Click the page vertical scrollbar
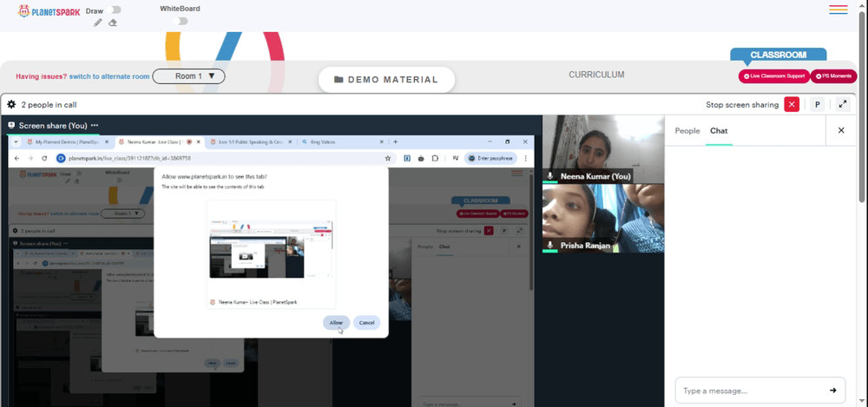The height and width of the screenshot is (407, 868). point(863,105)
